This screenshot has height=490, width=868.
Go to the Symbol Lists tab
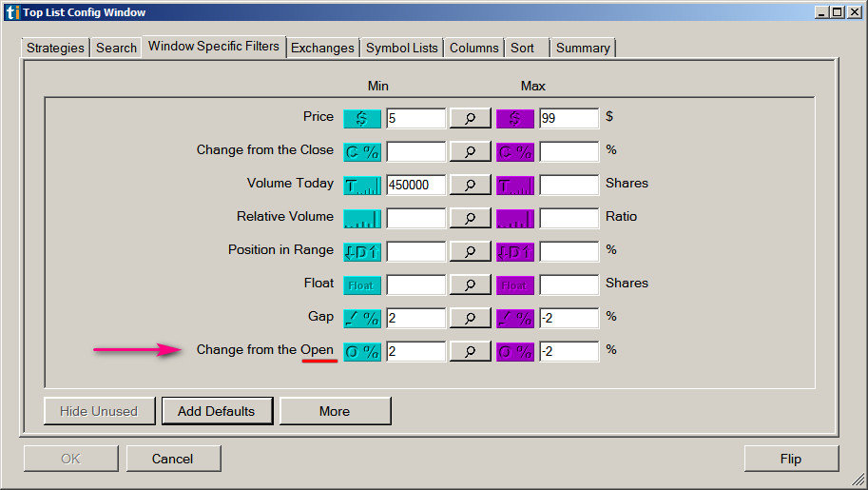[x=402, y=48]
